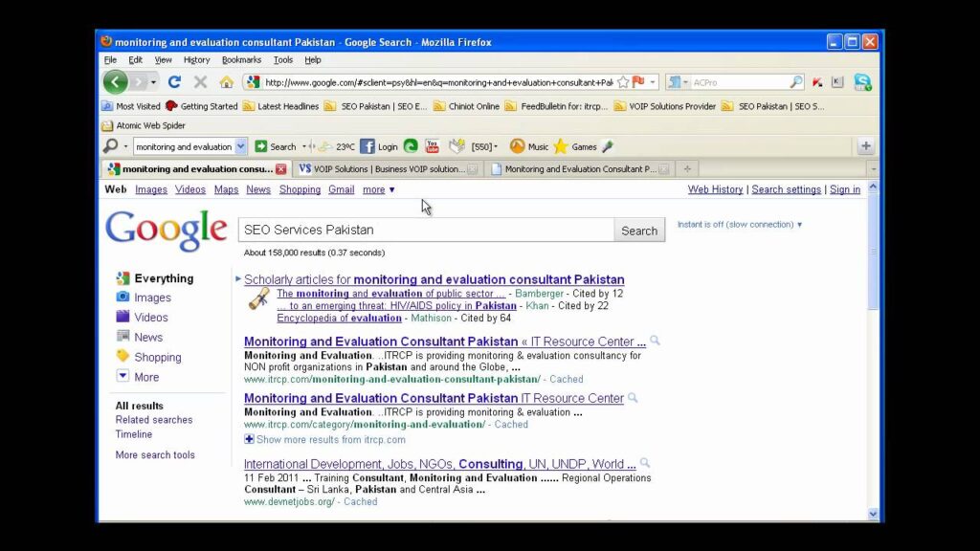The image size is (980, 551).
Task: Open the mail [550] toolbar icon
Action: point(457,146)
